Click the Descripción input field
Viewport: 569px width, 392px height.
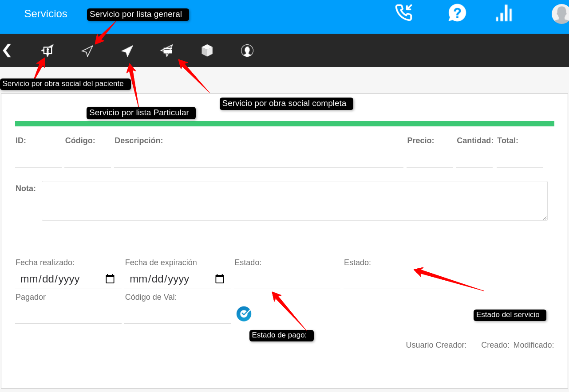coord(258,159)
